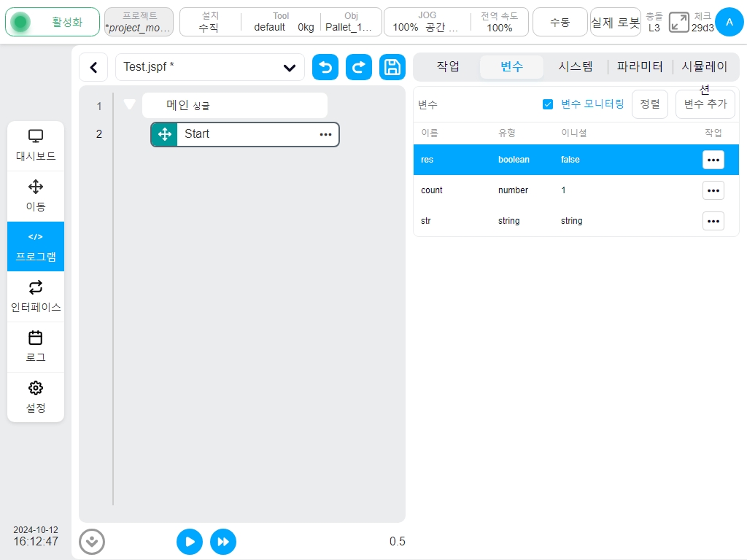Open the Start node three-dot menu

point(325,134)
